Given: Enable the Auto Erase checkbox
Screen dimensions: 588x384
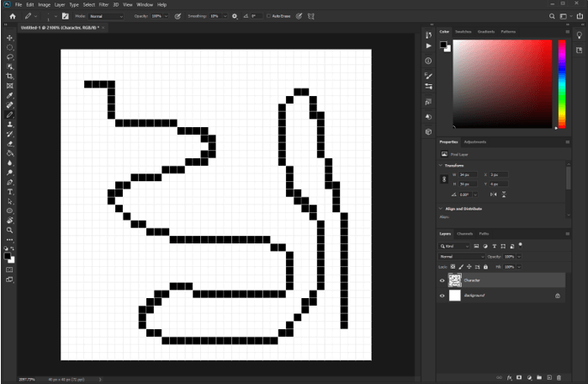Looking at the screenshot, I should (268, 16).
